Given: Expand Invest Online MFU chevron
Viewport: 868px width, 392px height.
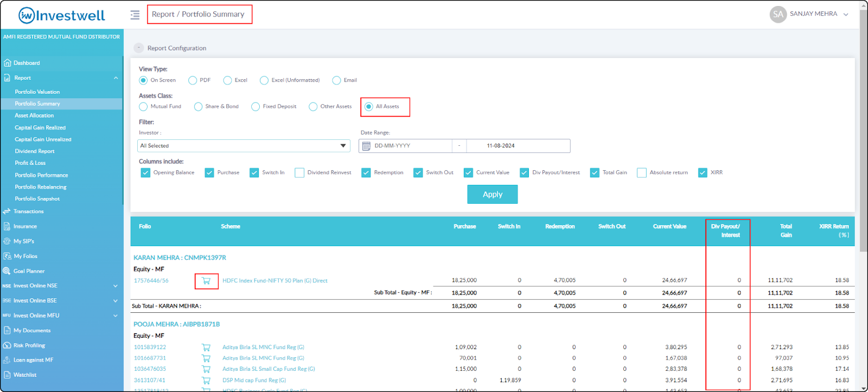Looking at the screenshot, I should coord(116,316).
